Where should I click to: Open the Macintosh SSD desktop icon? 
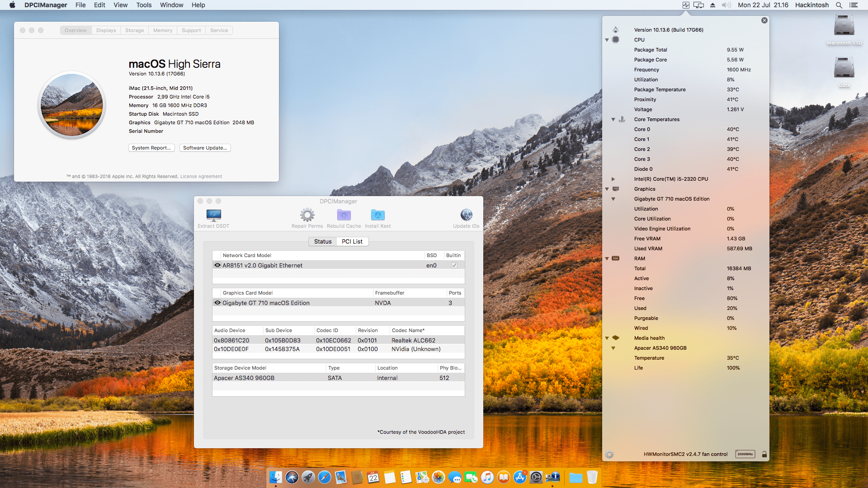coord(844,27)
